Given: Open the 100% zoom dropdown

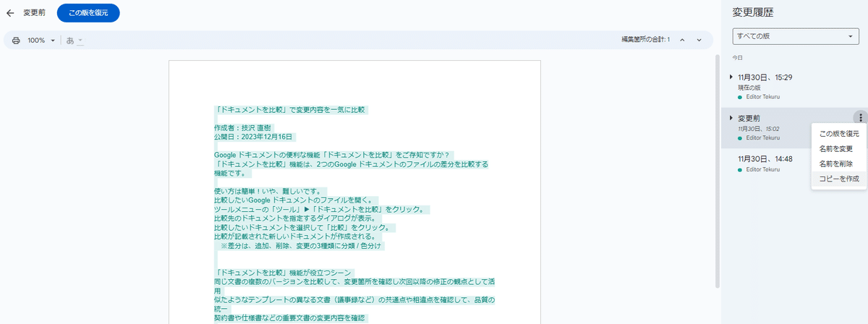Looking at the screenshot, I should [41, 40].
